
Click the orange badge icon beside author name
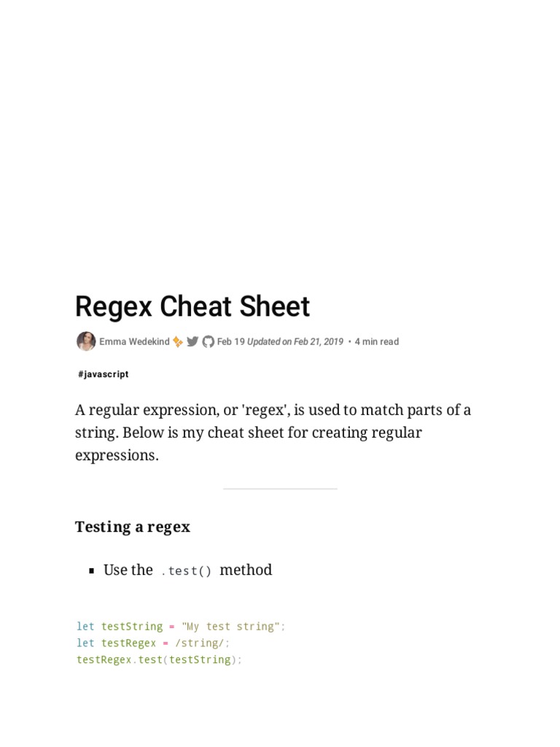point(178,341)
